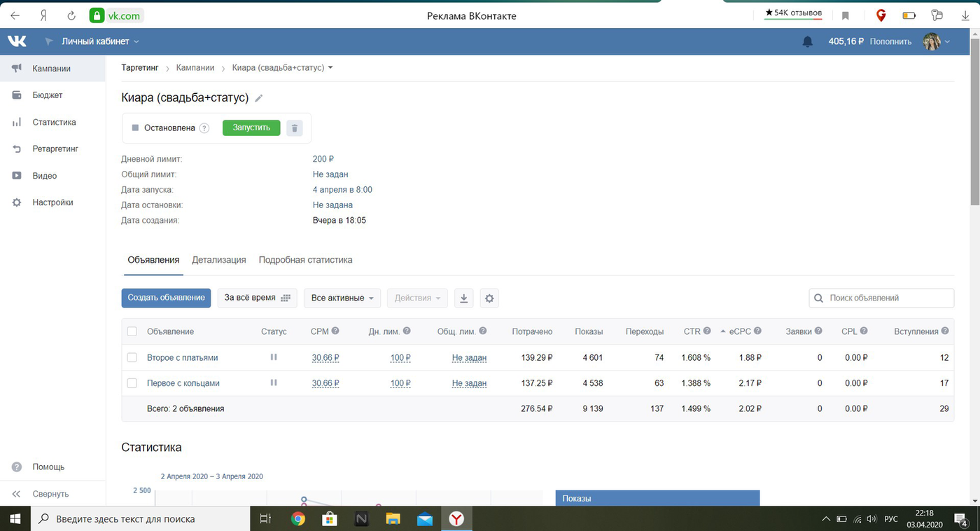Open campaign breadcrumb dropdown Киара
Image resolution: width=980 pixels, height=531 pixels.
283,68
